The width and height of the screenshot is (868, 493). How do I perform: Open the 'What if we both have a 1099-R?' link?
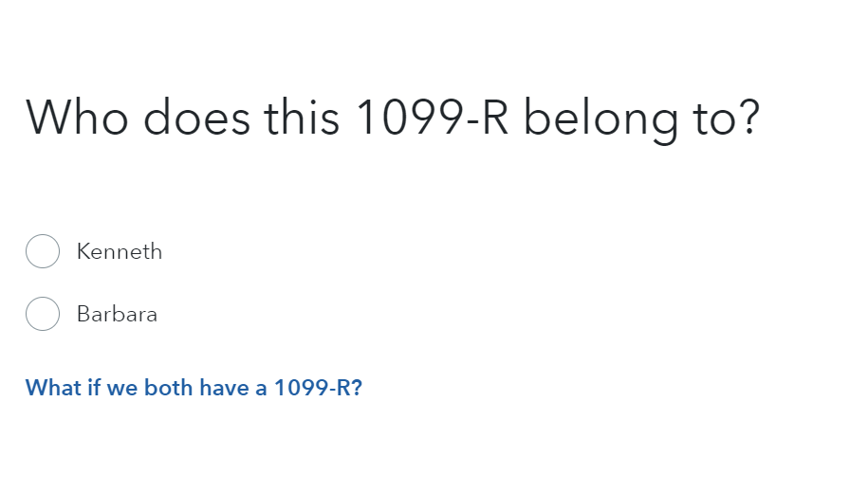coord(194,387)
